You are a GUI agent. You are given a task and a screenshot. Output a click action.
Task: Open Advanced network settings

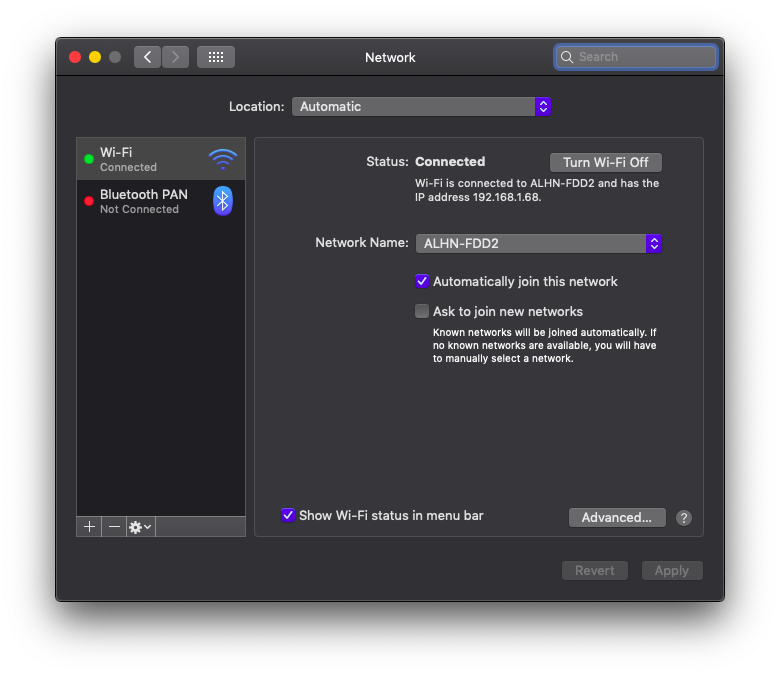(616, 518)
